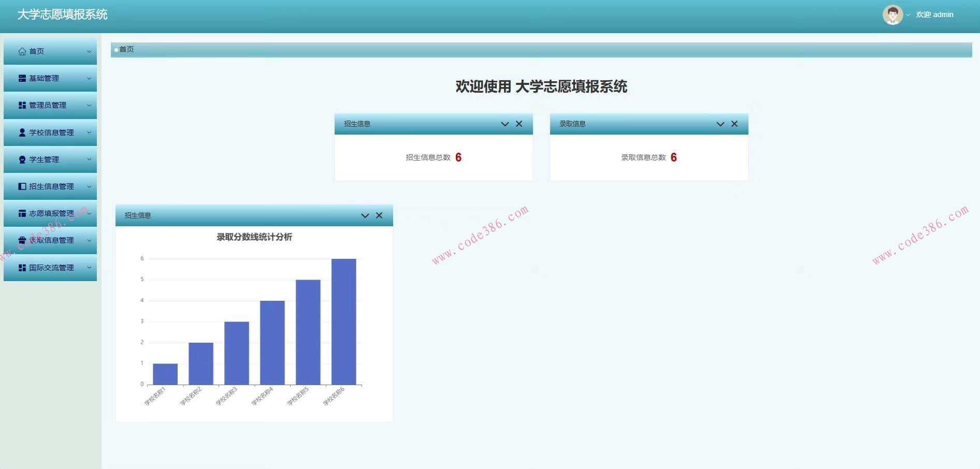Close the 录取分数线统计分析 chart panel
This screenshot has height=469, width=980.
click(379, 215)
